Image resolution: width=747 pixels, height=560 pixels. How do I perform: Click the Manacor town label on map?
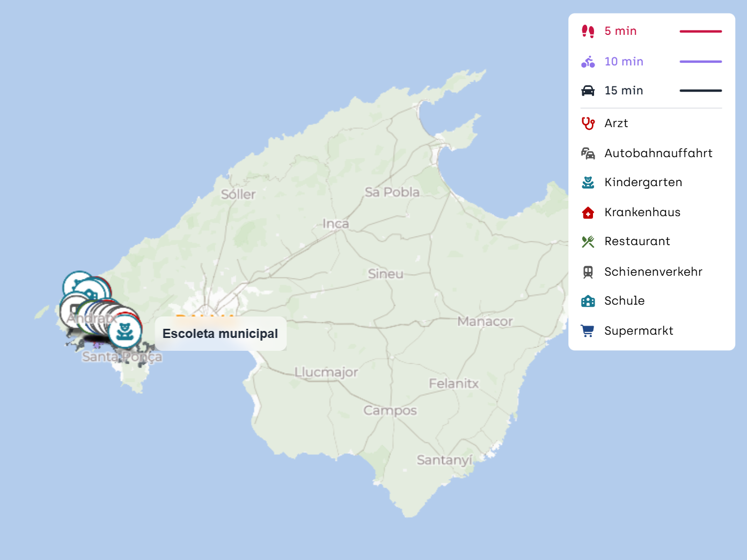pos(485,321)
